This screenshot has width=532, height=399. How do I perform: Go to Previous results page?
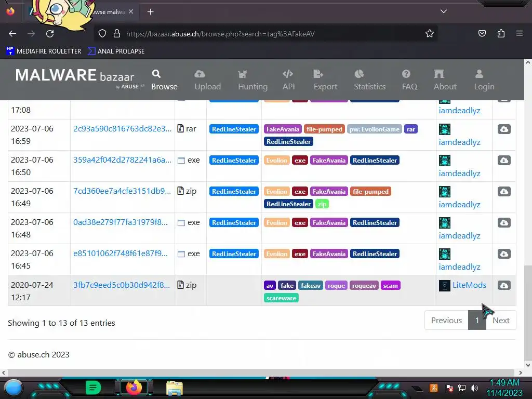point(446,320)
